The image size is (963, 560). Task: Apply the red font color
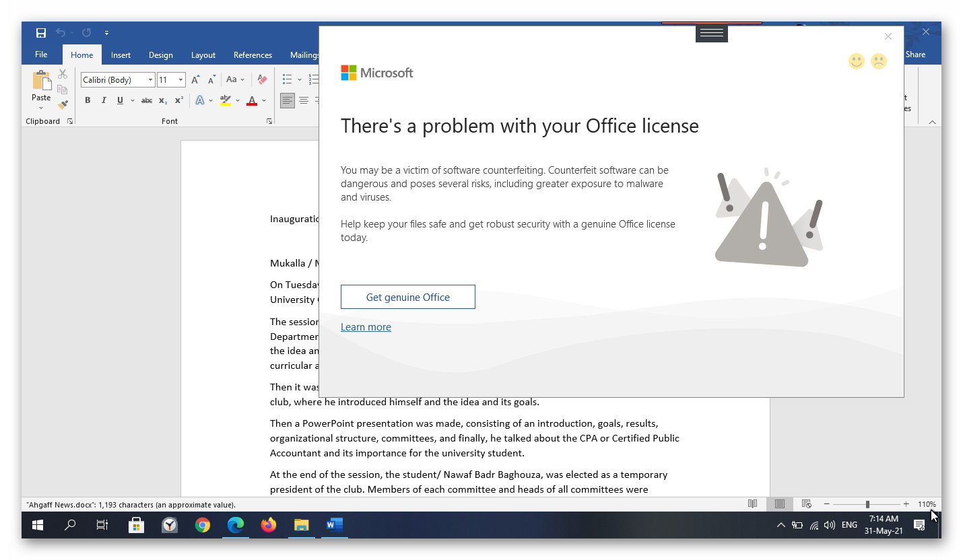click(x=252, y=100)
